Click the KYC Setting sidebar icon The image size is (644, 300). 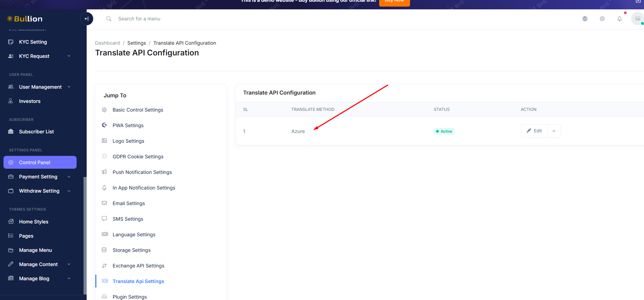click(x=11, y=42)
